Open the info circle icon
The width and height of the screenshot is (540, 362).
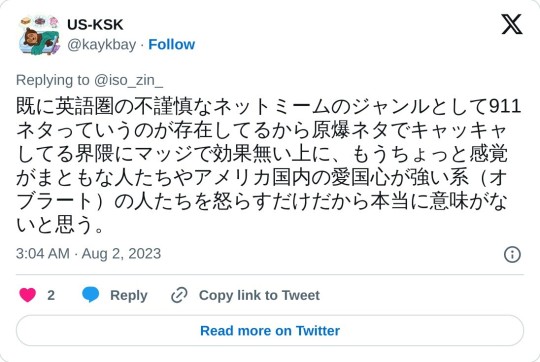[x=512, y=255]
